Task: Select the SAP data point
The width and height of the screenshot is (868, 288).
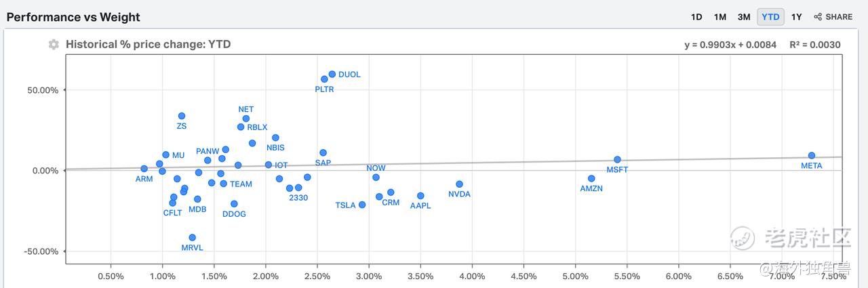Action: click(x=323, y=153)
